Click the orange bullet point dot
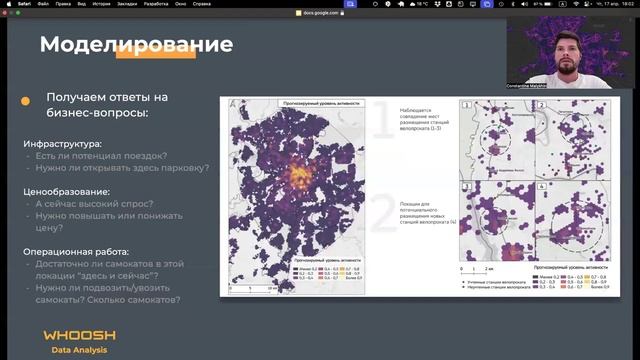 click(x=25, y=101)
